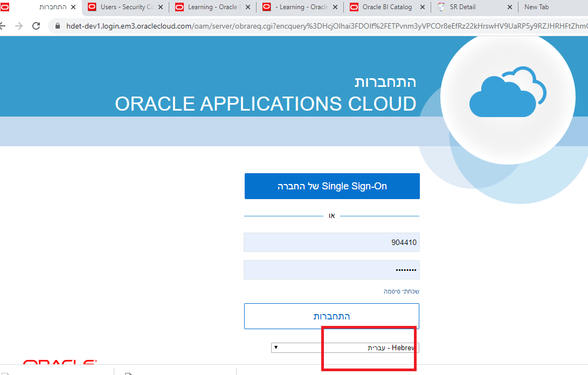Switch to the Learning - Oracle tab
Screen dimensions: 588x375
click(212, 7)
